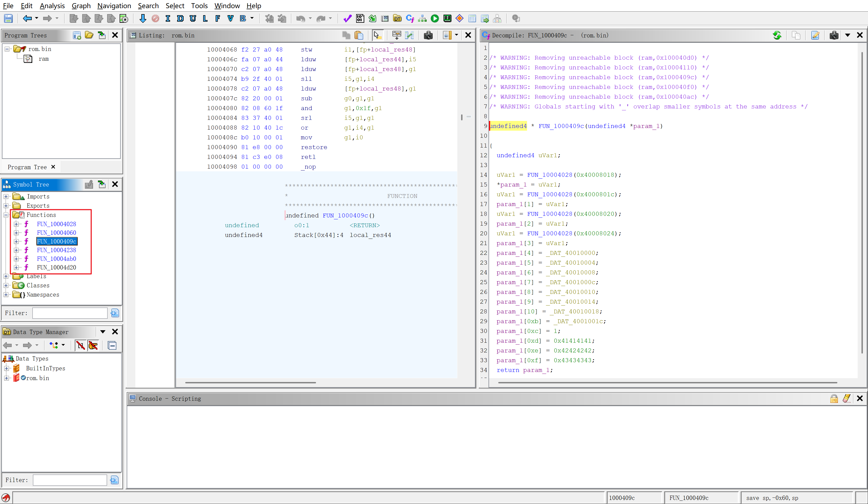
Task: Click the Re-decompile refresh icon
Action: point(777,35)
